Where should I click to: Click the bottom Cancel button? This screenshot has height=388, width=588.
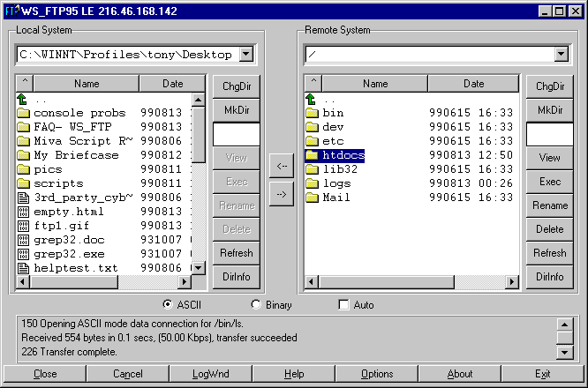(x=128, y=374)
